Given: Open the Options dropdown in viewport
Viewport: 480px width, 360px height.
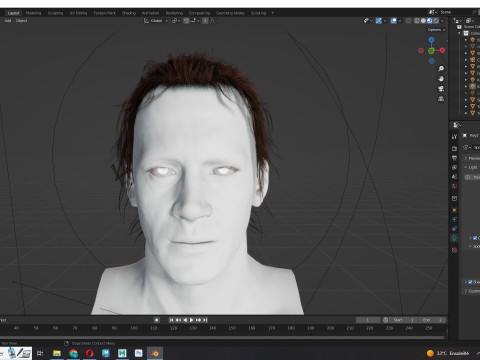Looking at the screenshot, I should [436, 30].
